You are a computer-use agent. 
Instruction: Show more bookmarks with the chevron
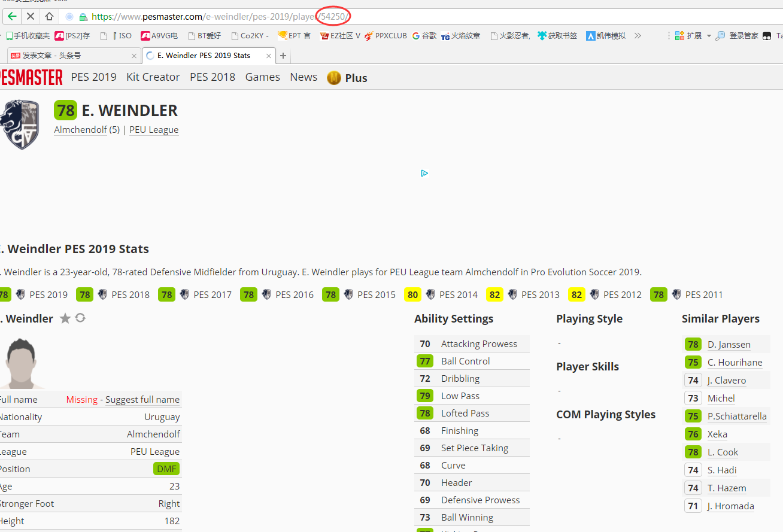tap(638, 36)
